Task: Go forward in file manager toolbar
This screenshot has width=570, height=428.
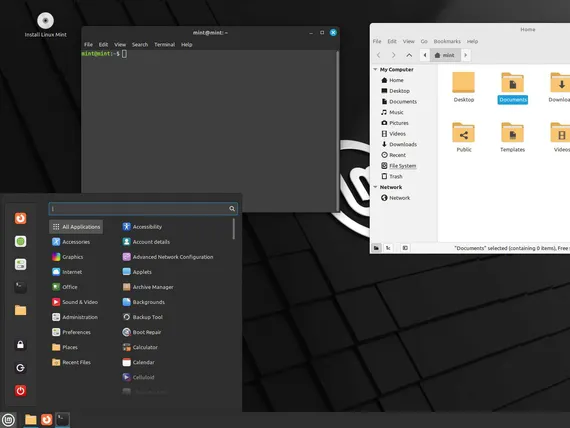Action: coord(394,55)
